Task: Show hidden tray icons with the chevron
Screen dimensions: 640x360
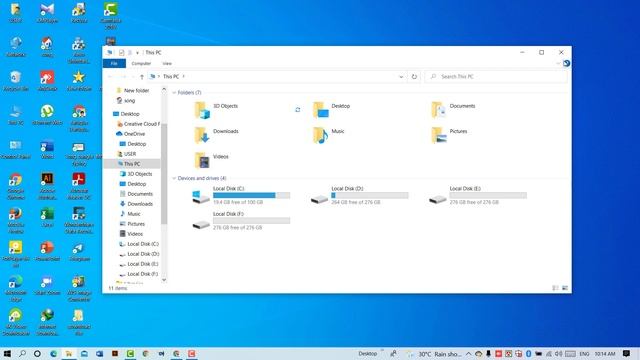Action: (468, 353)
